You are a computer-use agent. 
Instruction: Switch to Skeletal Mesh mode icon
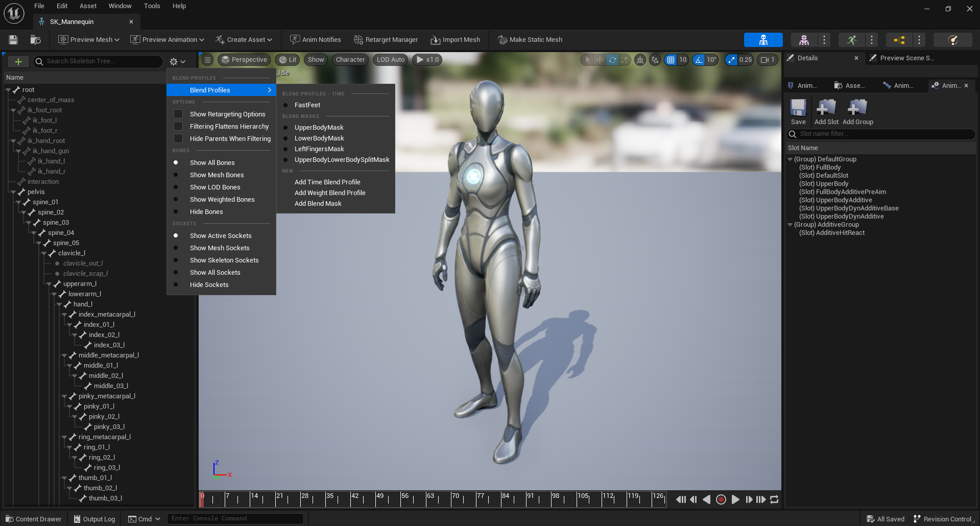[804, 40]
